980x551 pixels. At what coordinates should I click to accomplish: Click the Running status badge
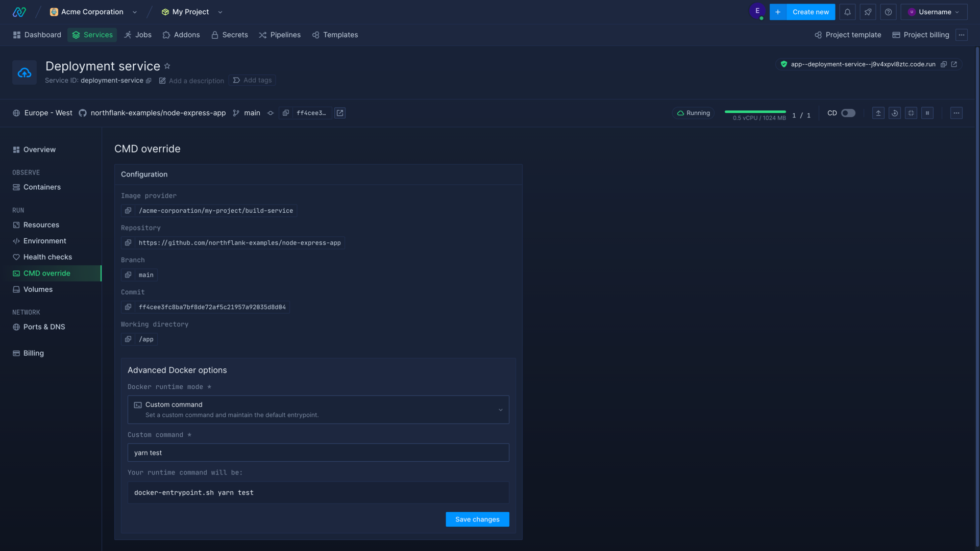tap(694, 113)
